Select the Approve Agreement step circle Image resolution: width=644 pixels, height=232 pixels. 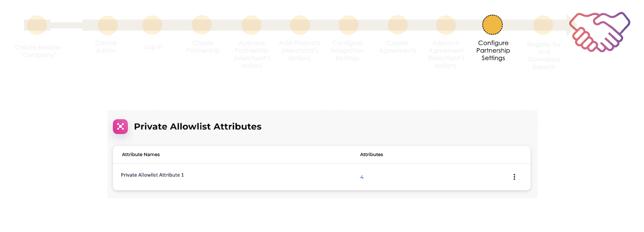pos(446,25)
